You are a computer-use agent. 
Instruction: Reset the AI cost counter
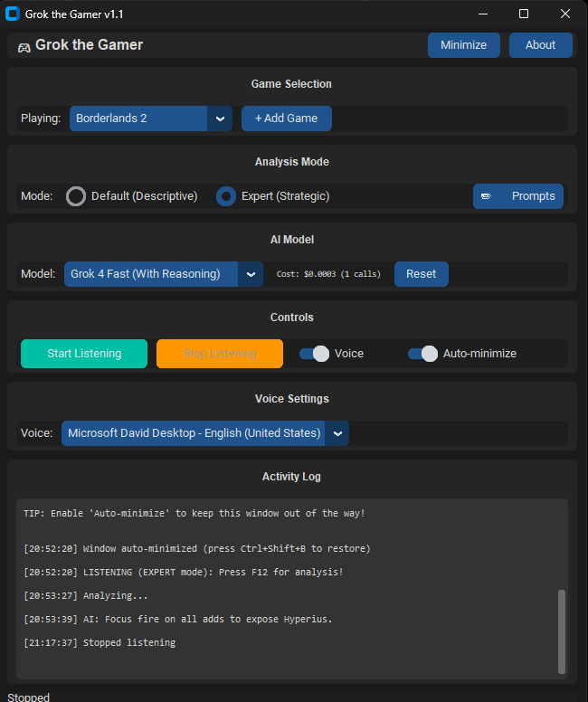point(421,274)
